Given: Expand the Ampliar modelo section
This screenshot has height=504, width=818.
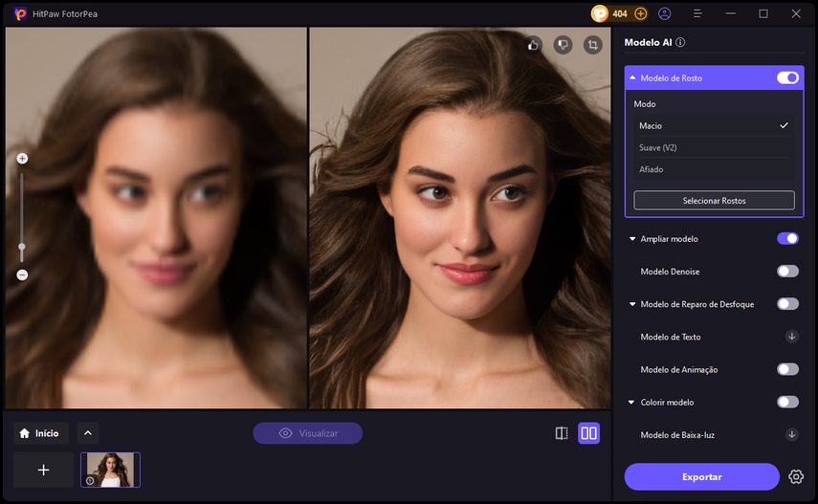Looking at the screenshot, I should click(632, 239).
